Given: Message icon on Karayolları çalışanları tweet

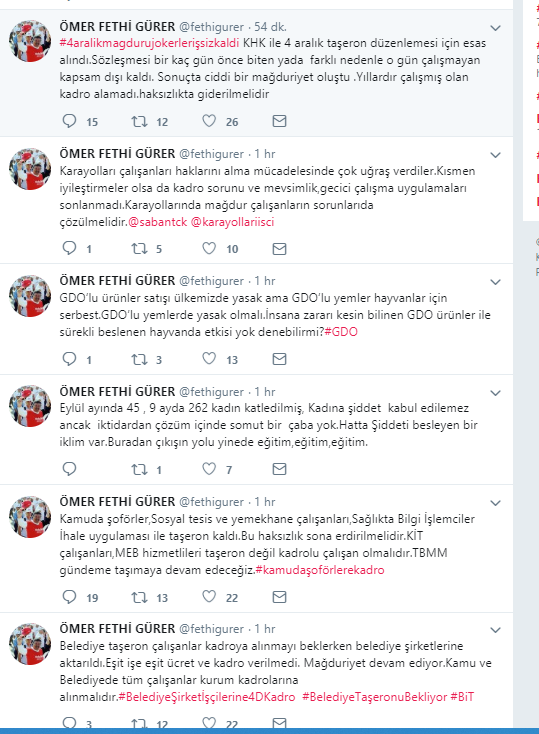Looking at the screenshot, I should pos(279,249).
